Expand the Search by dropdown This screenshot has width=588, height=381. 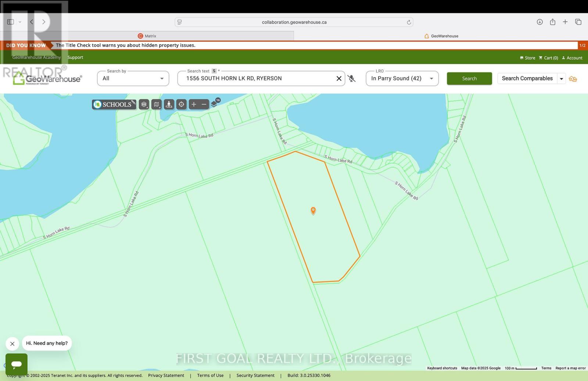click(133, 78)
